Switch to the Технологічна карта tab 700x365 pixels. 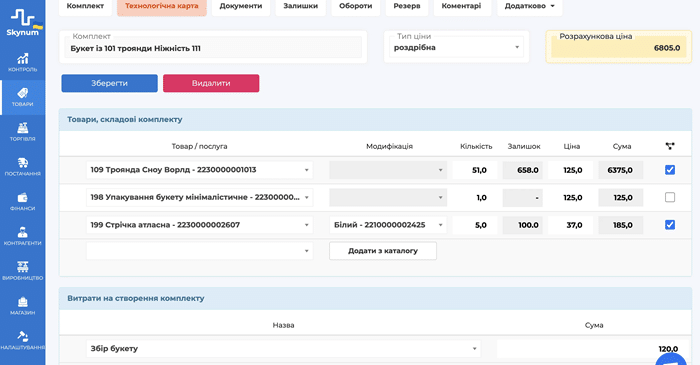click(x=162, y=6)
